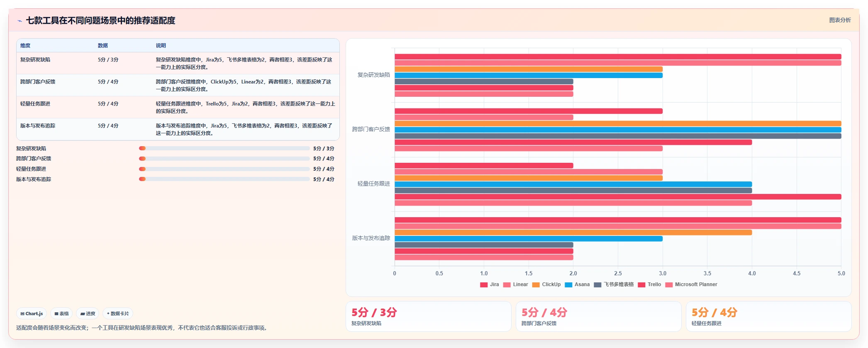This screenshot has height=348, width=868.
Task: Select the 进度 tag chip
Action: coord(88,314)
